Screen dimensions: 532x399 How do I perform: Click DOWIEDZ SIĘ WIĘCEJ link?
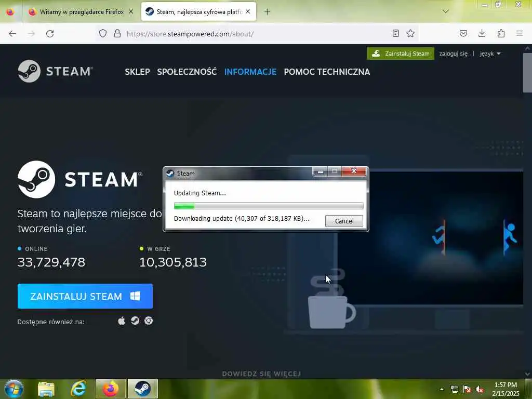tap(261, 374)
